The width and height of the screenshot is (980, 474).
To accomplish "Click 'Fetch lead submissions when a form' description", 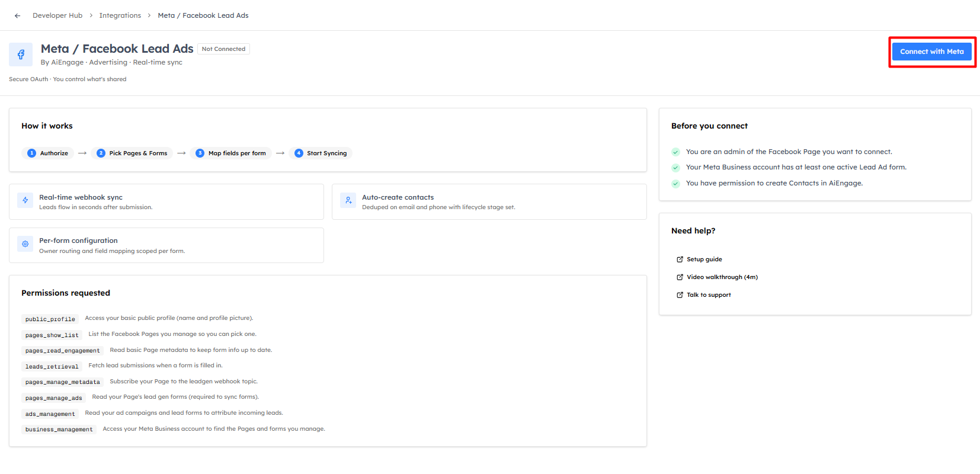I will click(x=156, y=366).
